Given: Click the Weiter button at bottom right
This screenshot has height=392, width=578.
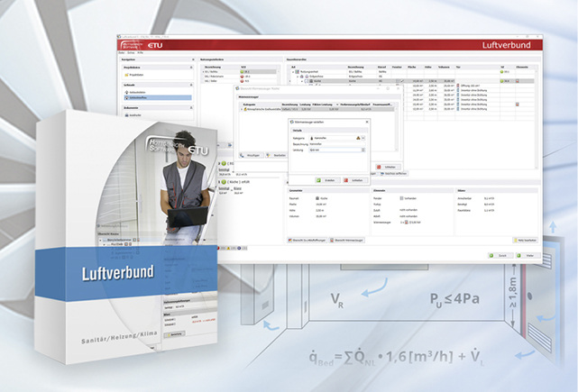Looking at the screenshot, I should [x=528, y=255].
